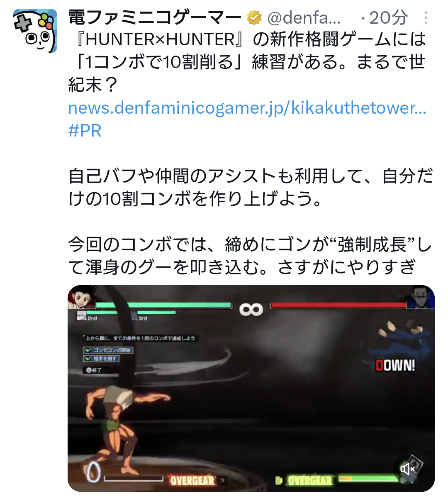The height and width of the screenshot is (503, 448).
Task: Click the red DOWN! text in video
Action: pos(395,365)
